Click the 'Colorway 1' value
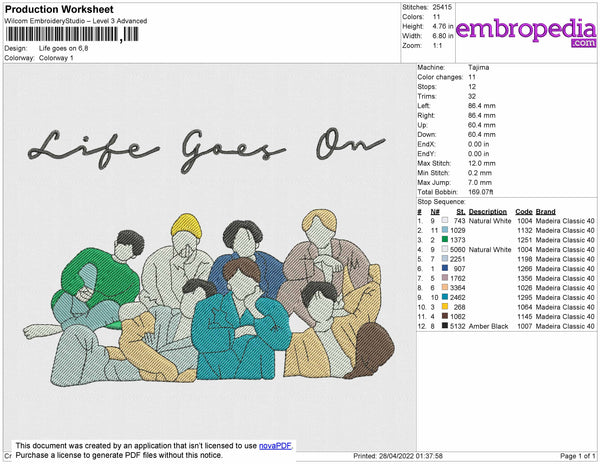Image resolution: width=600 pixels, height=464 pixels. (x=56, y=58)
